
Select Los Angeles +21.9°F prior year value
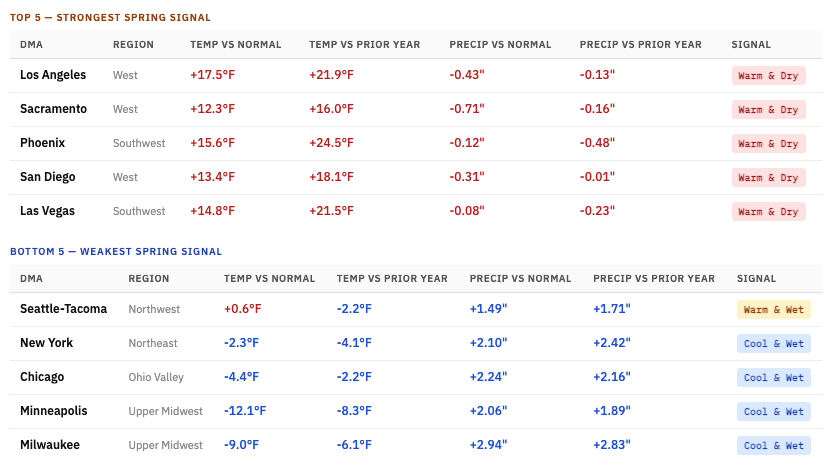pos(331,75)
